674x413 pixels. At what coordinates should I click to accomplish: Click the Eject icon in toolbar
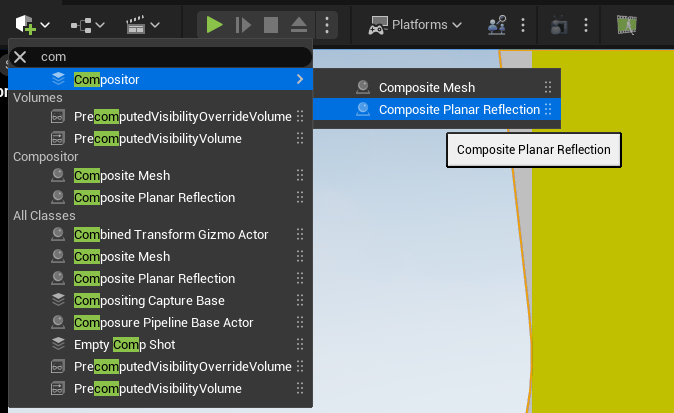[x=299, y=24]
